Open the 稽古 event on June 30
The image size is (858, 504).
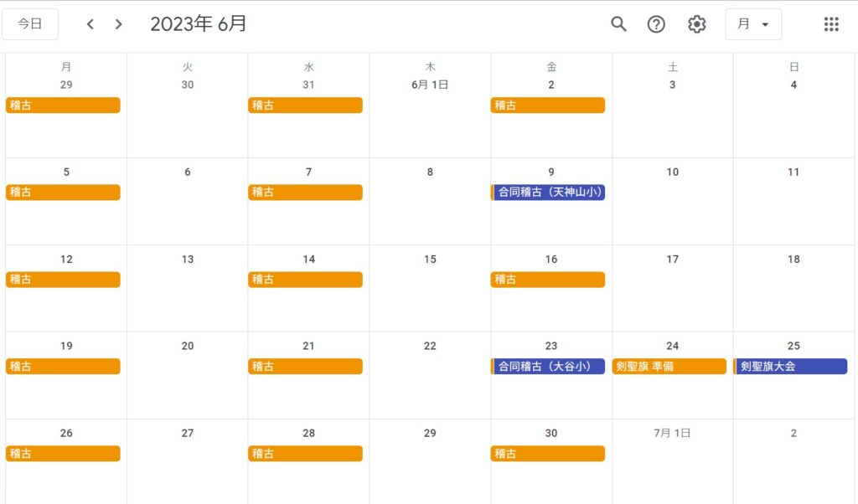click(548, 454)
